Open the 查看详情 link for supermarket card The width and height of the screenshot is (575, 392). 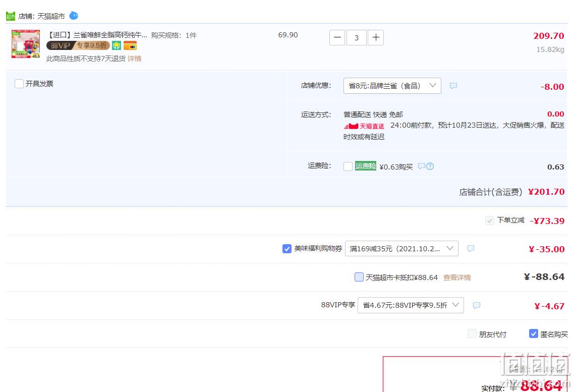pos(457,277)
